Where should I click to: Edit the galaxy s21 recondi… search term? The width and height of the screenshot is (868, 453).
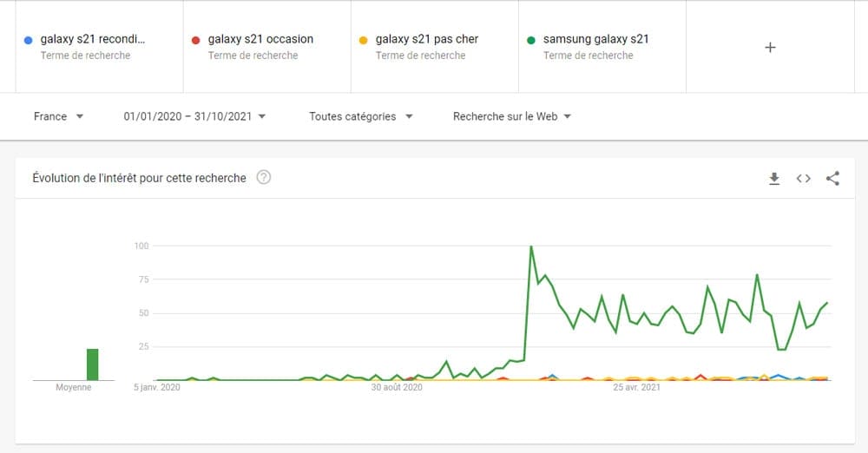point(93,39)
